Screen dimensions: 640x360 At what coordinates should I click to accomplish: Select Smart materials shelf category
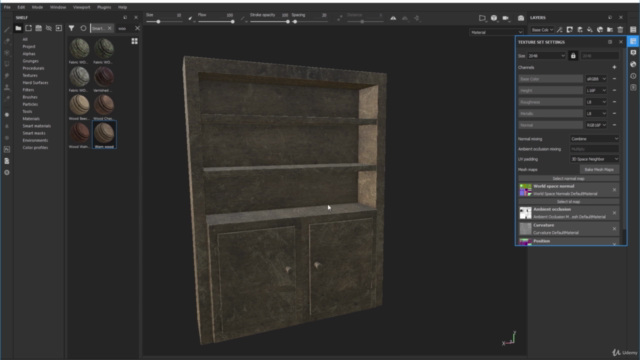pos(36,126)
